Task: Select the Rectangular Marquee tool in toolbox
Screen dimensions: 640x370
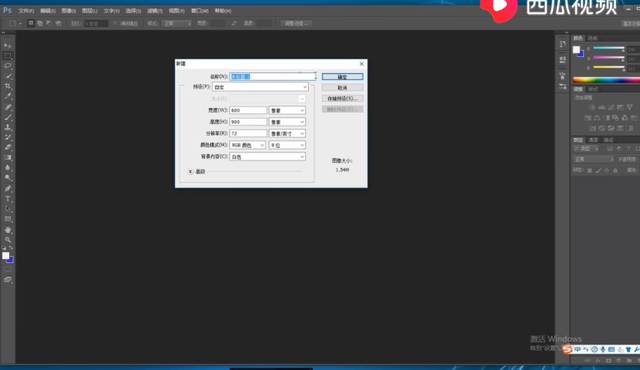Action: pos(8,56)
